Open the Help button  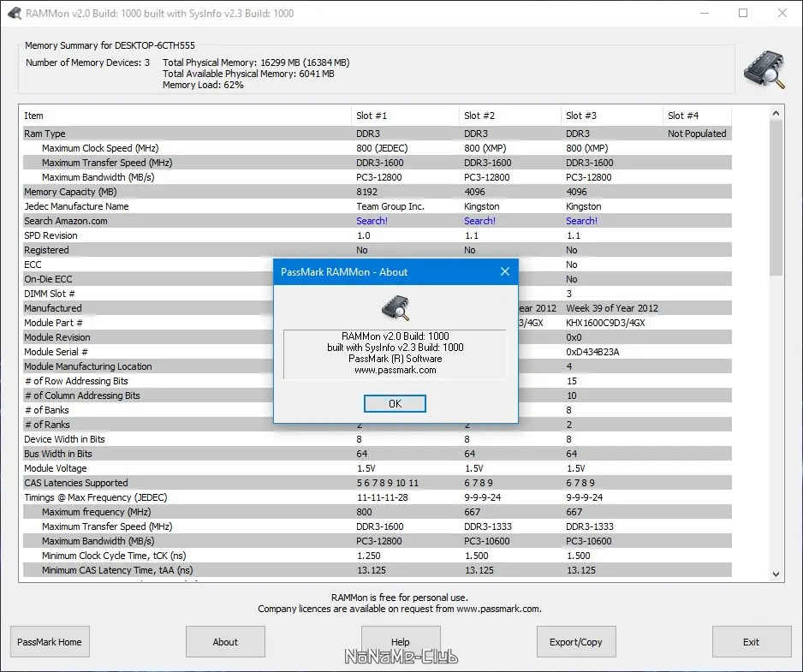pyautogui.click(x=401, y=642)
